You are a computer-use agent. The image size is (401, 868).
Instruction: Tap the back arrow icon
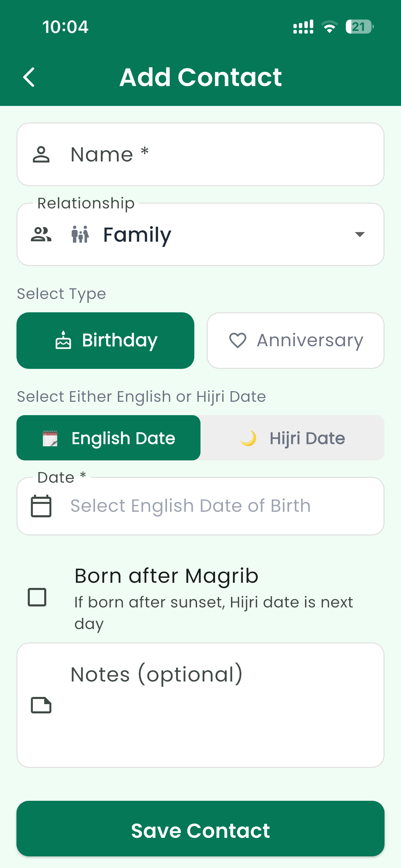pos(29,77)
